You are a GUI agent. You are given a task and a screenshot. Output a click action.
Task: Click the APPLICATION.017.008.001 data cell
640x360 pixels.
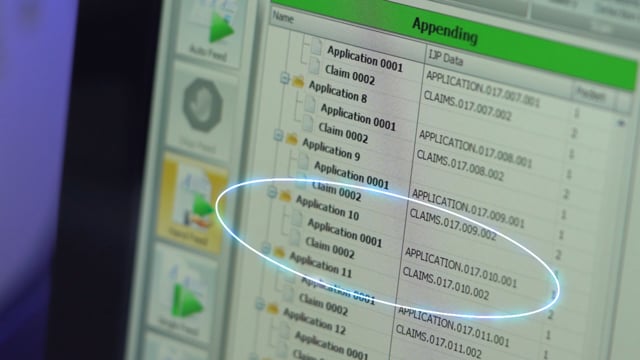(476, 149)
